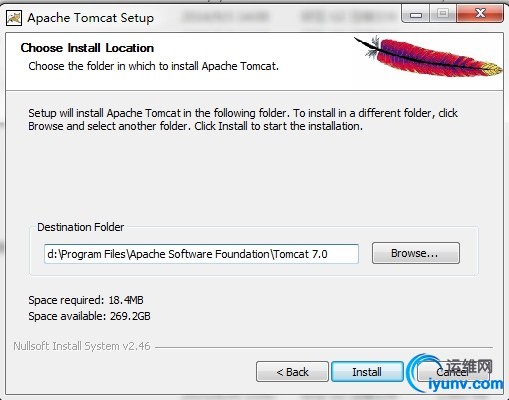Click the Space required: 18.4MB text

(86, 300)
